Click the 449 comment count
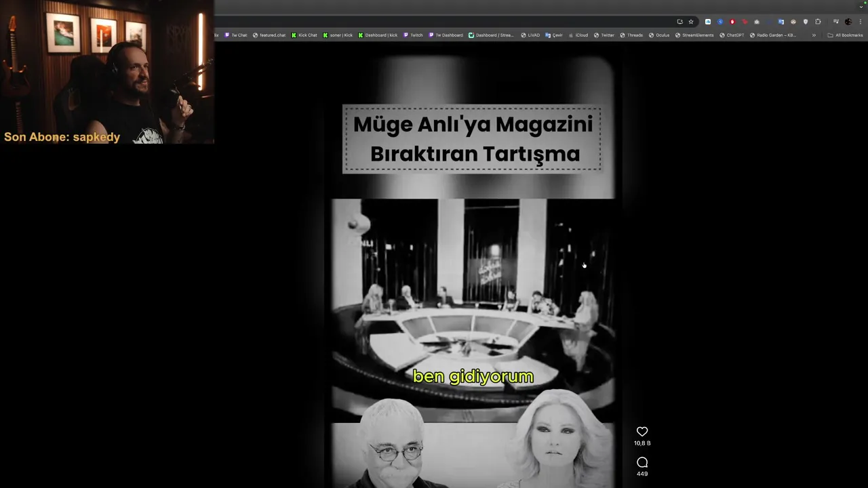 642,474
